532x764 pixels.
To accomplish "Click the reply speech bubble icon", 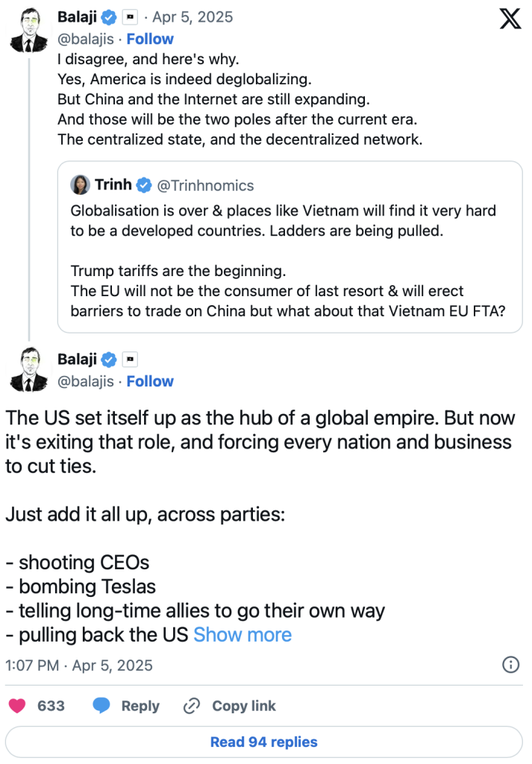I will 102,706.
